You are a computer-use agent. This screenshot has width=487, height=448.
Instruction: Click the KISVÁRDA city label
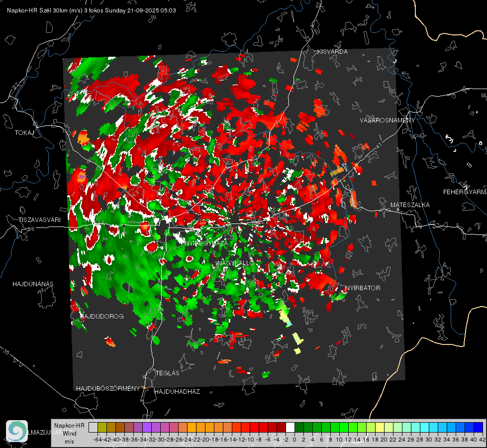click(x=332, y=52)
